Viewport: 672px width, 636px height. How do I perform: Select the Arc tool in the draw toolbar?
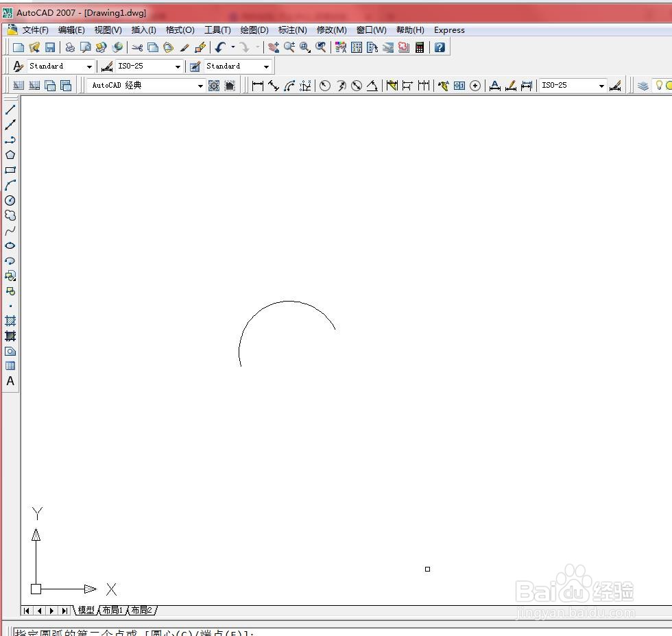point(10,185)
